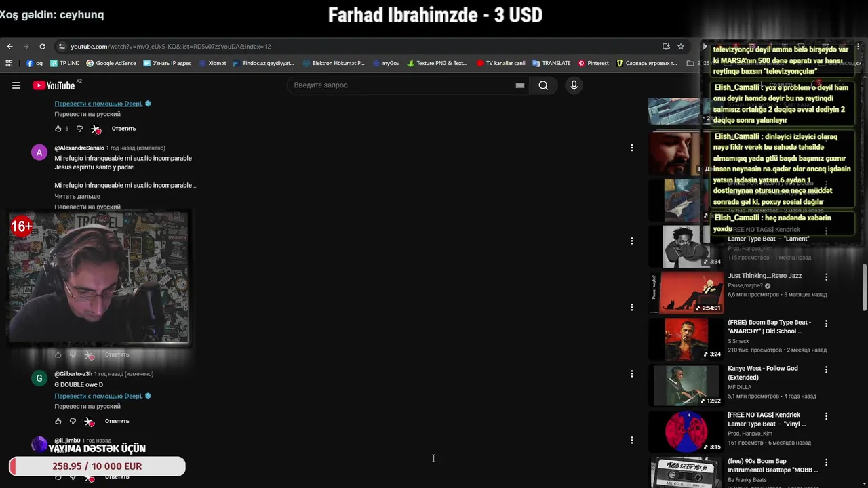This screenshot has width=868, height=488.
Task: Open the Pinterest bookmark
Action: click(x=593, y=63)
